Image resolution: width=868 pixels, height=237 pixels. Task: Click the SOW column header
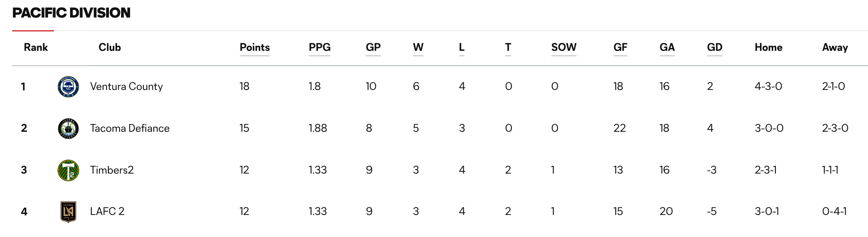[564, 47]
